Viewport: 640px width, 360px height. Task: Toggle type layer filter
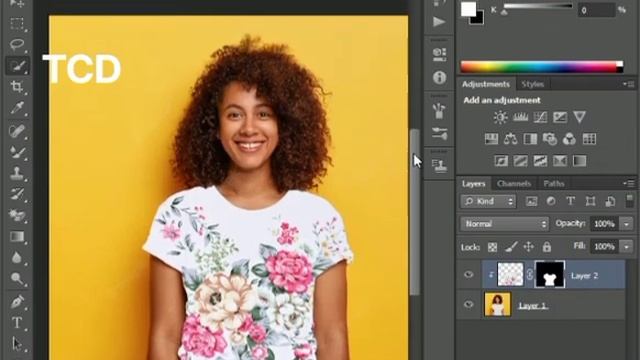click(x=571, y=201)
